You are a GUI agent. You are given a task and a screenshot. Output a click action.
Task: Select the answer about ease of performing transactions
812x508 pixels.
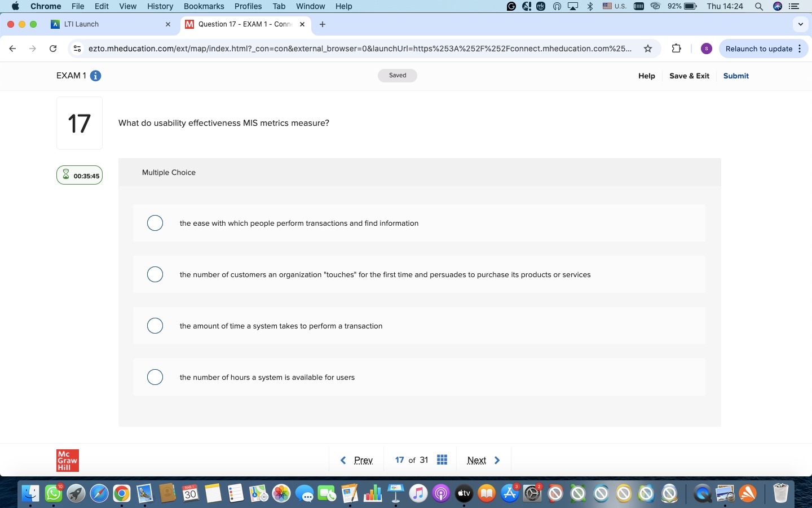point(155,223)
